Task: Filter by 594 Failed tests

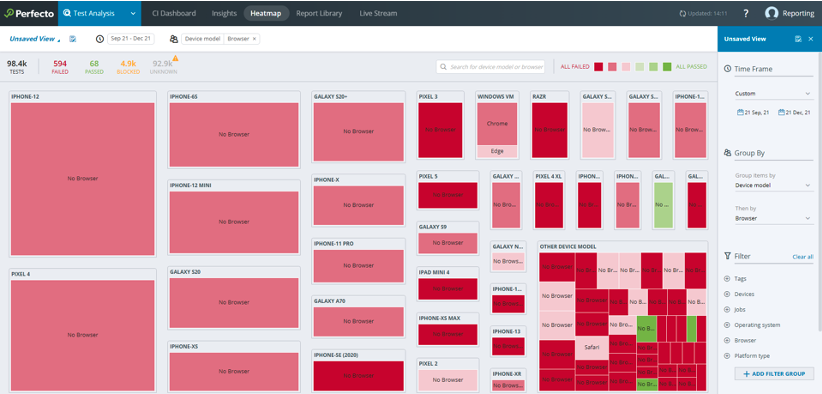Action: [x=60, y=67]
